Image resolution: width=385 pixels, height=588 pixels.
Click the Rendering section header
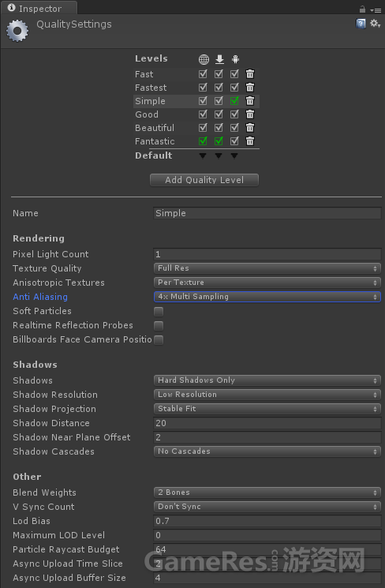click(39, 238)
